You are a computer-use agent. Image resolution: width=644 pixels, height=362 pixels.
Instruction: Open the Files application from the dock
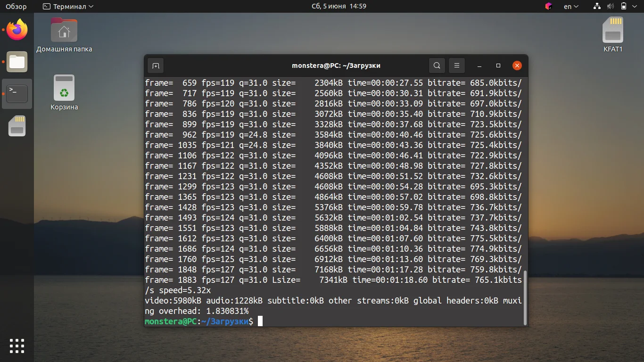click(x=17, y=62)
